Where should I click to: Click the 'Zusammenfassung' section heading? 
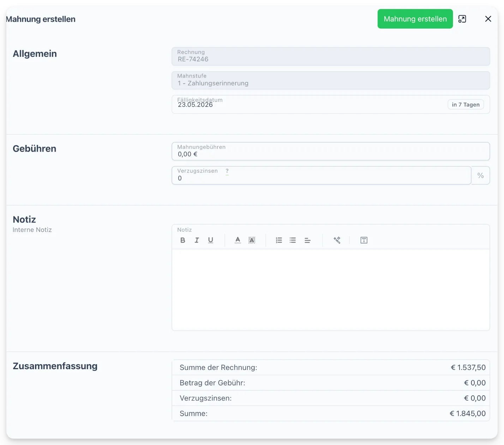[55, 366]
